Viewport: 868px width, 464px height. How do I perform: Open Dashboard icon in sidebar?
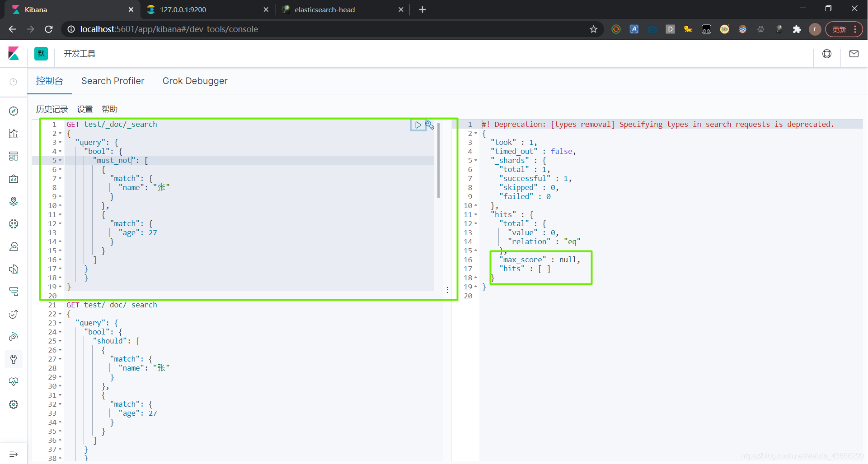pyautogui.click(x=14, y=156)
